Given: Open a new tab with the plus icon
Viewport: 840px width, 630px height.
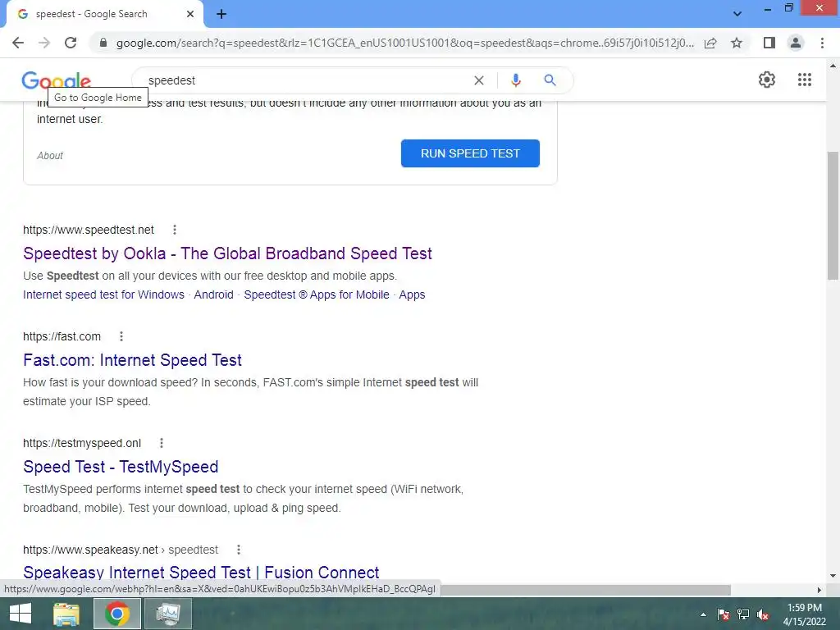Looking at the screenshot, I should (221, 14).
